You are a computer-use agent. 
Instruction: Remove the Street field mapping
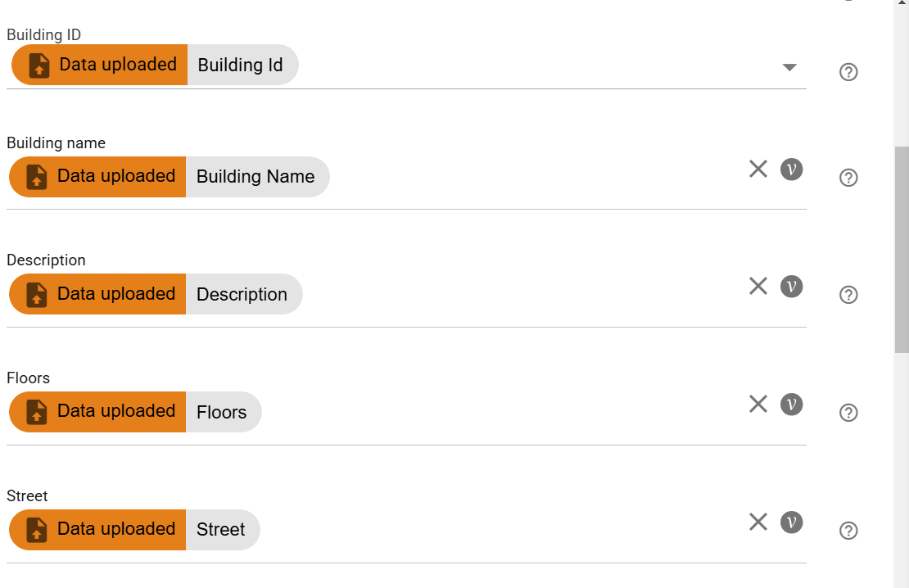pos(758,522)
